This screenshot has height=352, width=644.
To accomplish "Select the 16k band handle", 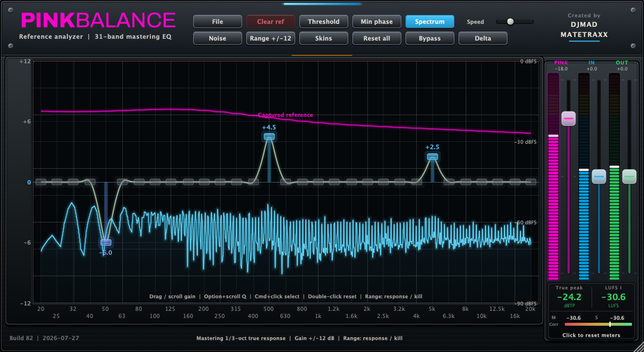I will (x=514, y=182).
